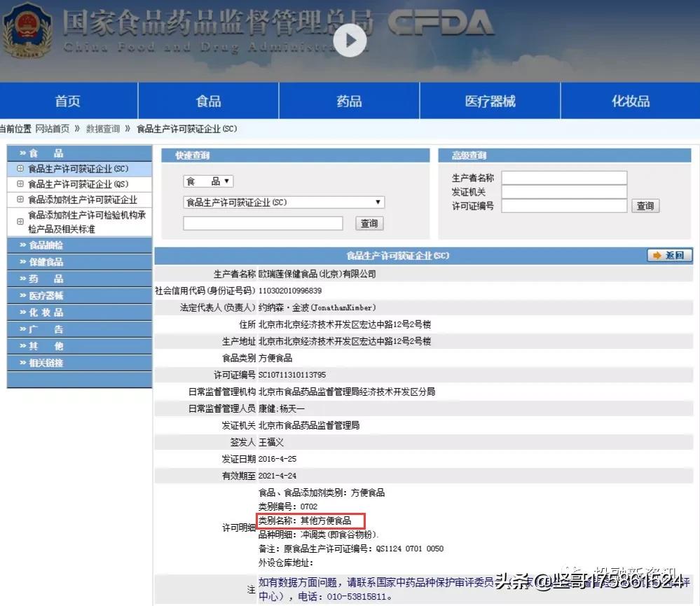
Task: Expand the 药 品 sidebar section
Action: [x=79, y=279]
